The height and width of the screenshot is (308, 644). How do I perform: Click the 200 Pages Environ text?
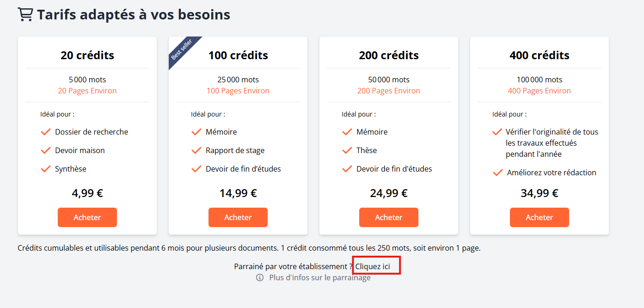(x=389, y=91)
